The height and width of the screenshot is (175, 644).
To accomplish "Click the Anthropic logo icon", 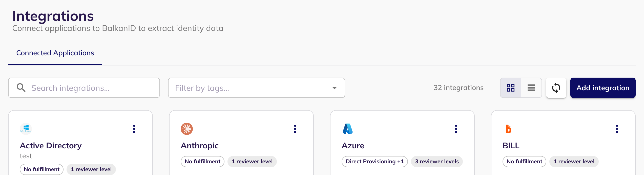I will pos(187,129).
